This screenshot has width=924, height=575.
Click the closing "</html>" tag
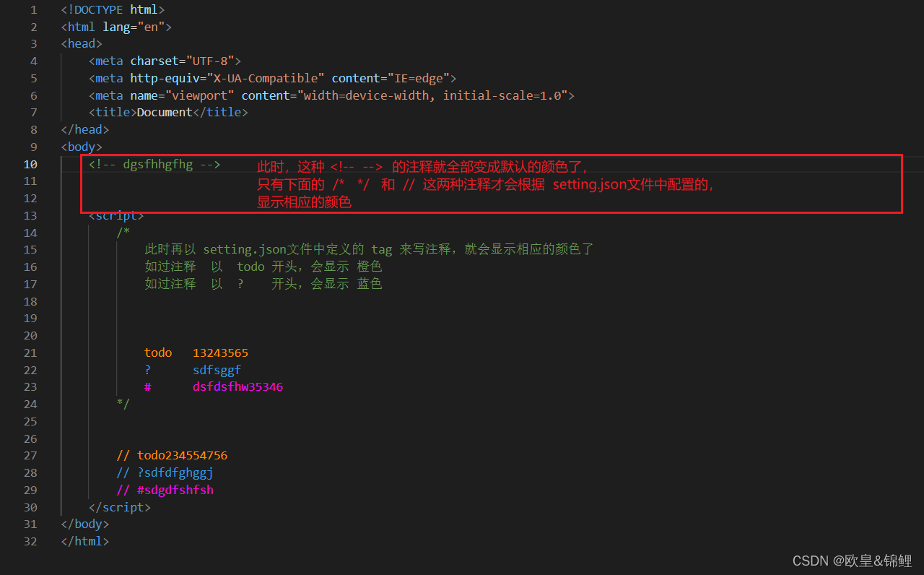pyautogui.click(x=85, y=542)
